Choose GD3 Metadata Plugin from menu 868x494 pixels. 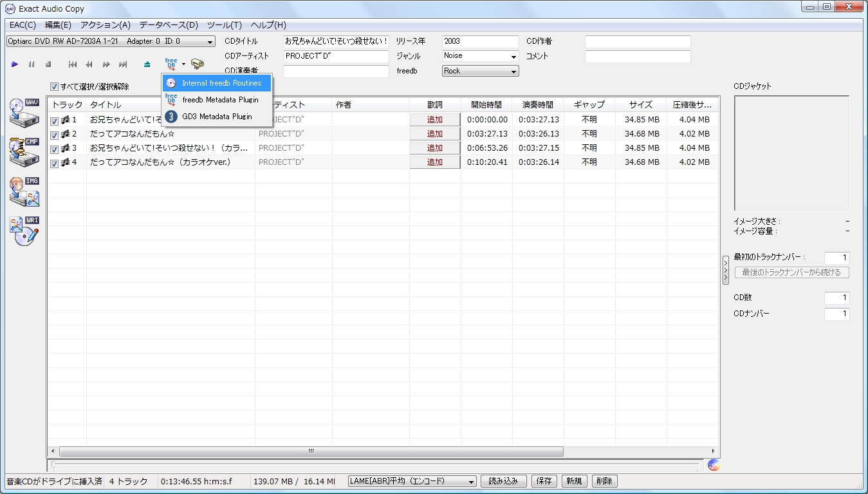point(217,117)
